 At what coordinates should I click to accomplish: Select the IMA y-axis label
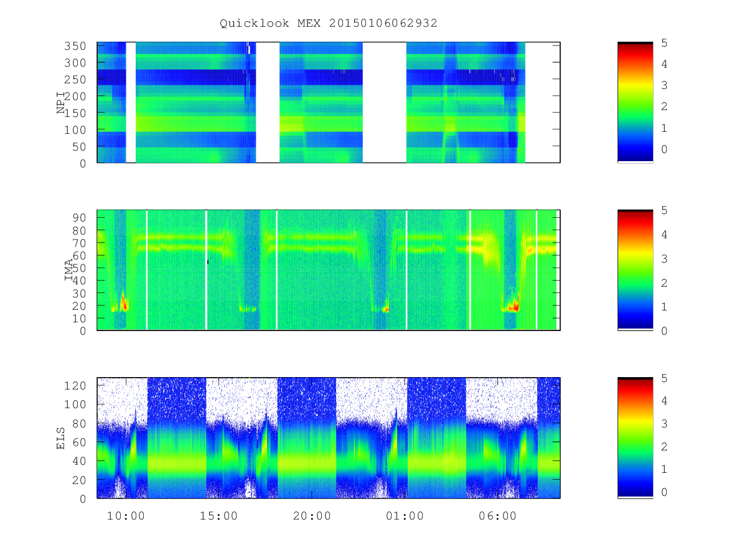[x=69, y=270]
